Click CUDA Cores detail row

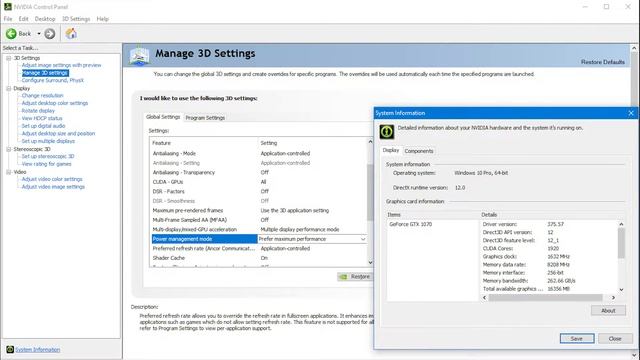pos(549,249)
